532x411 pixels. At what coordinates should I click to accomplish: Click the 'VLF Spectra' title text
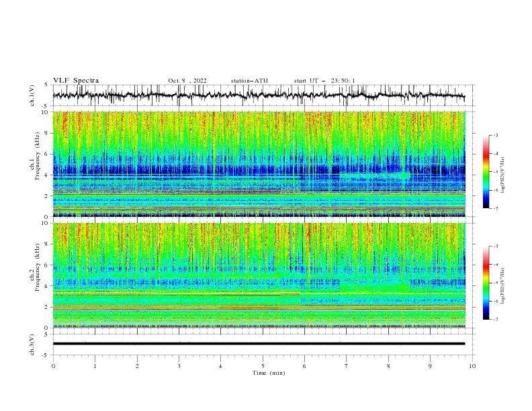coord(76,81)
